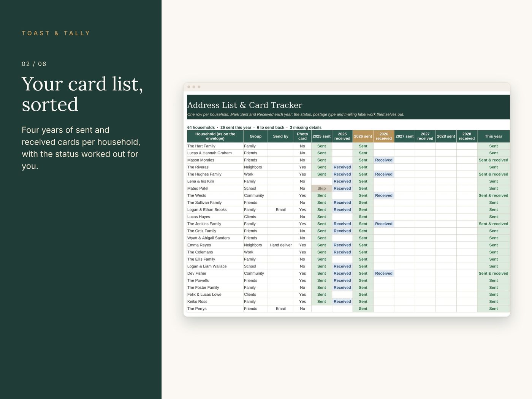Click the "02 / 06" page indicator
Image resolution: width=532 pixels, height=399 pixels.
point(34,64)
